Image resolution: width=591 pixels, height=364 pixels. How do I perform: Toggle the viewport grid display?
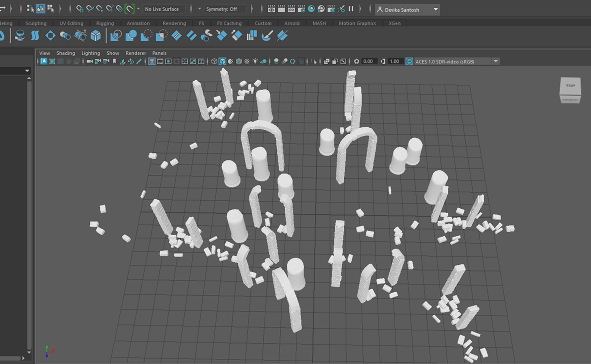click(152, 61)
